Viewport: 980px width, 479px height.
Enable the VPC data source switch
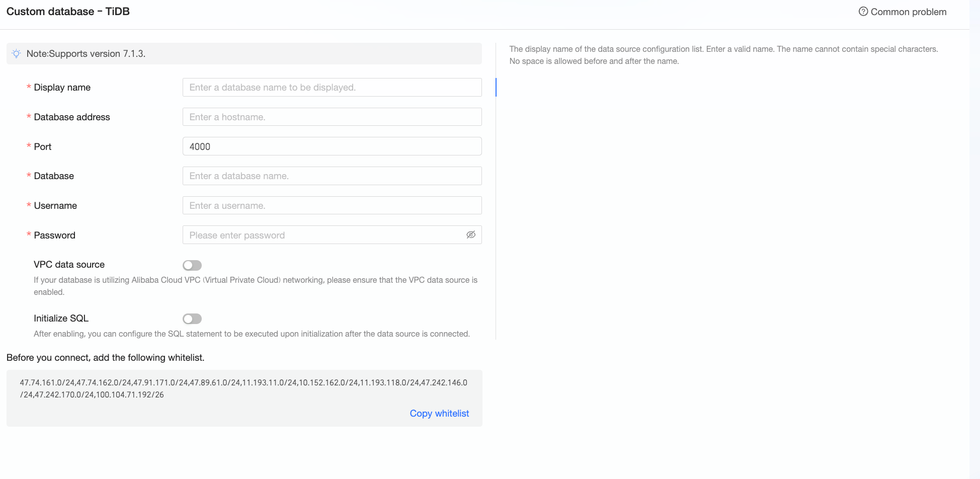click(192, 265)
